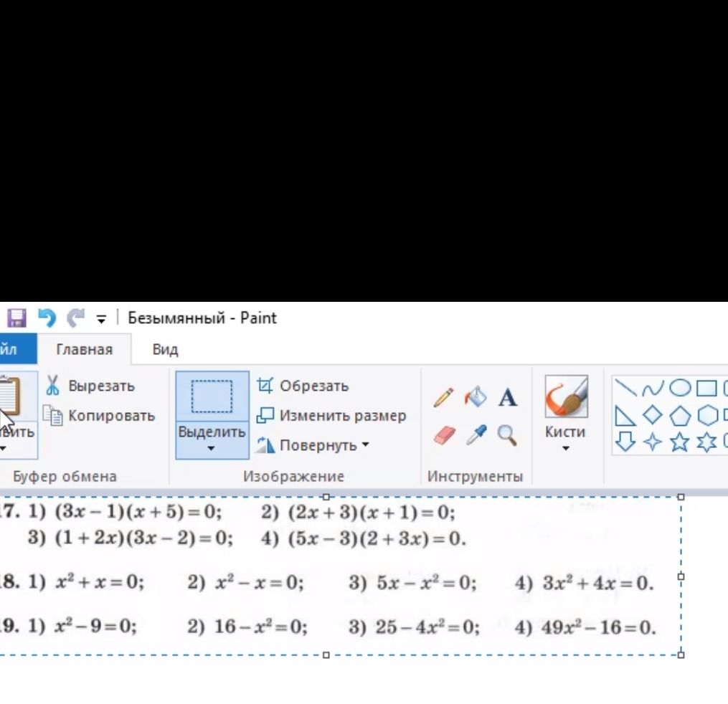
Task: Click the Изменить размер button
Action: [331, 415]
